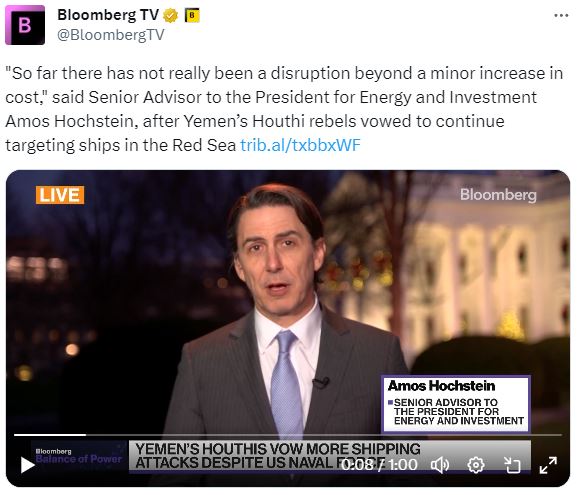The height and width of the screenshot is (495, 580).
Task: Click the Bloomberg TV profile avatar
Action: (x=25, y=25)
